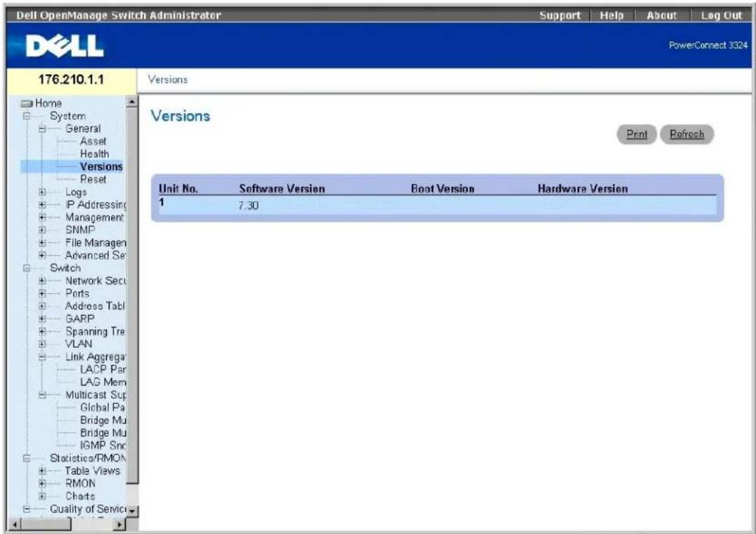Collapse the Multicast Support node
Image resolution: width=756 pixels, height=534 pixels.
42,395
